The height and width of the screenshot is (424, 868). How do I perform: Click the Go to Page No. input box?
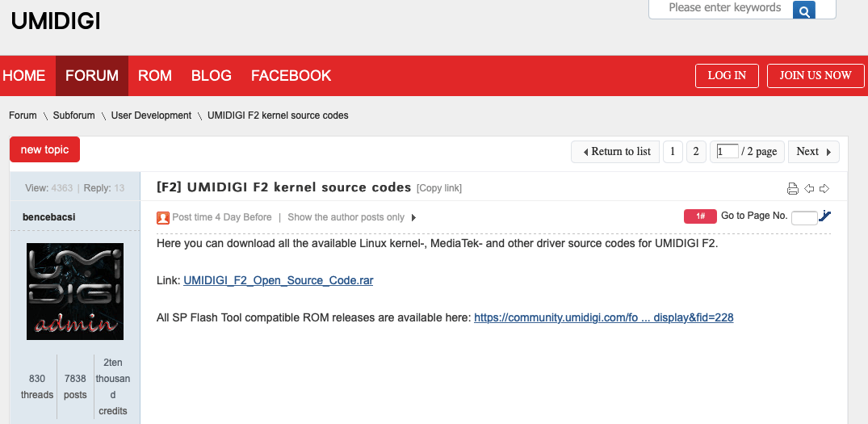click(804, 218)
